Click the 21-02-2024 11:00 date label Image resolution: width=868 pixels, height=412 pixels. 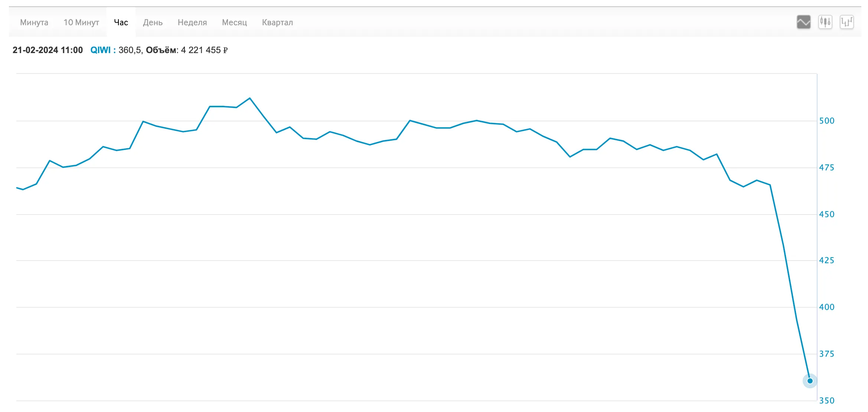click(x=48, y=50)
